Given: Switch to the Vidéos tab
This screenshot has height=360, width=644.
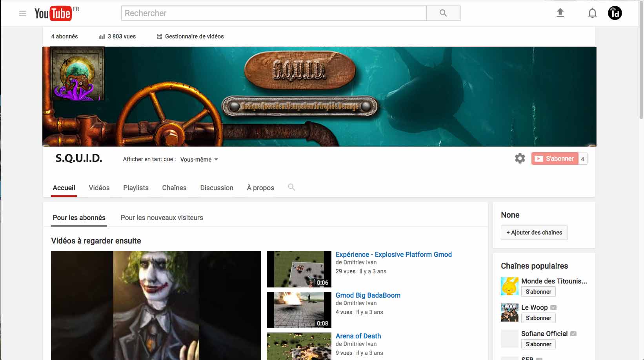Looking at the screenshot, I should tap(99, 188).
